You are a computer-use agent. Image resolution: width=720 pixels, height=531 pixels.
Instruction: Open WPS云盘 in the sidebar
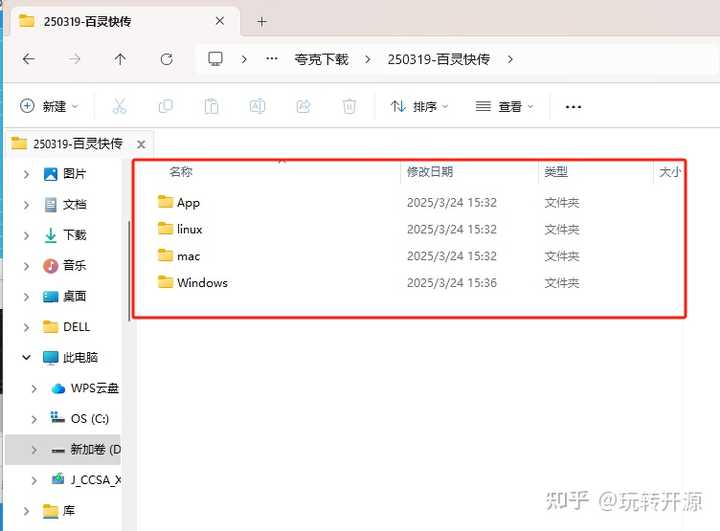94,388
